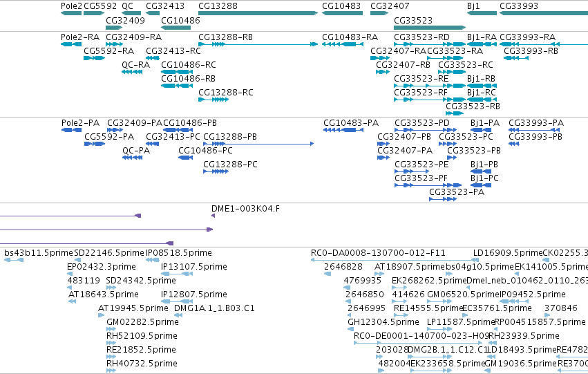Image resolution: width=588 pixels, height=374 pixels.
Task: Select transcript CG33993-RA
Action: point(528,37)
